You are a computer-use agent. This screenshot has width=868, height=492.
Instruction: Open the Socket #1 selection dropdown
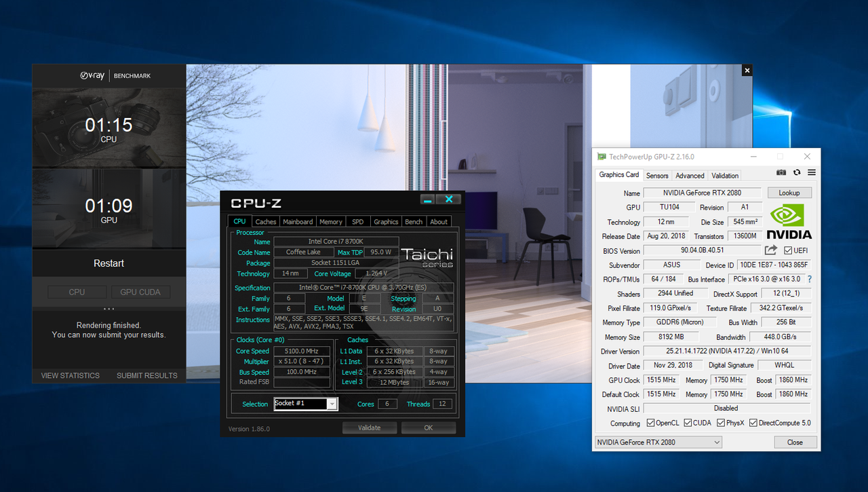coord(305,404)
